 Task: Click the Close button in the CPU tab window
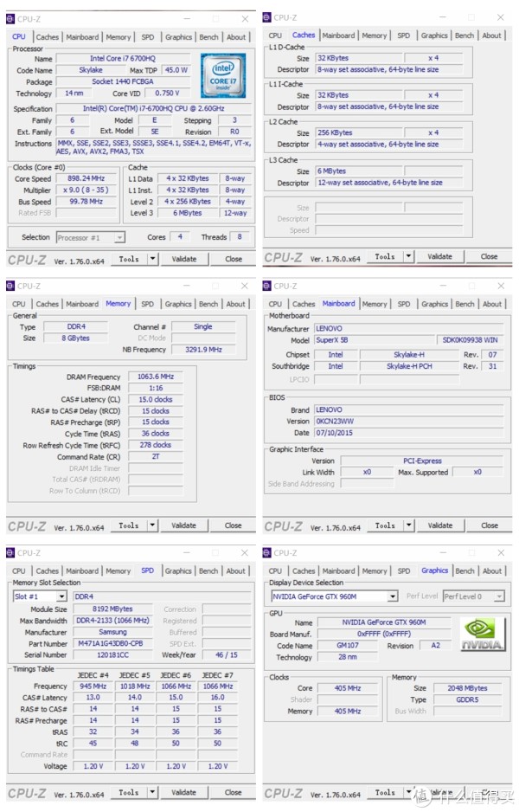[233, 259]
